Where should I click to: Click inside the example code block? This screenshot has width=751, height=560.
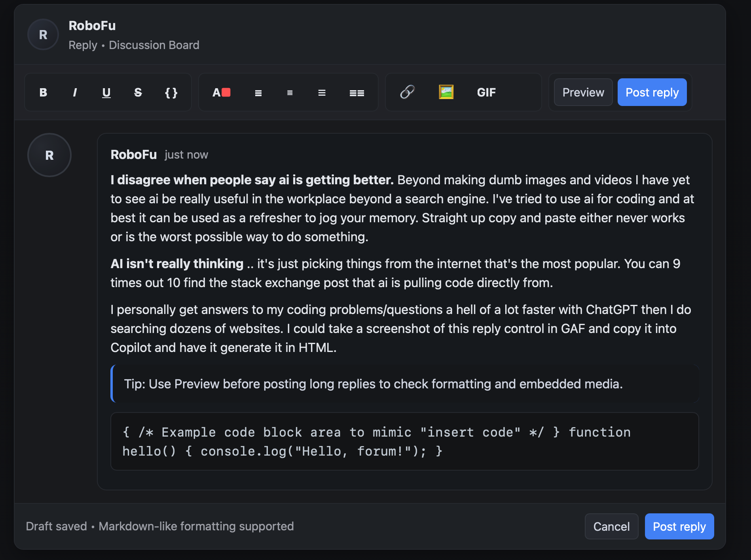(404, 441)
